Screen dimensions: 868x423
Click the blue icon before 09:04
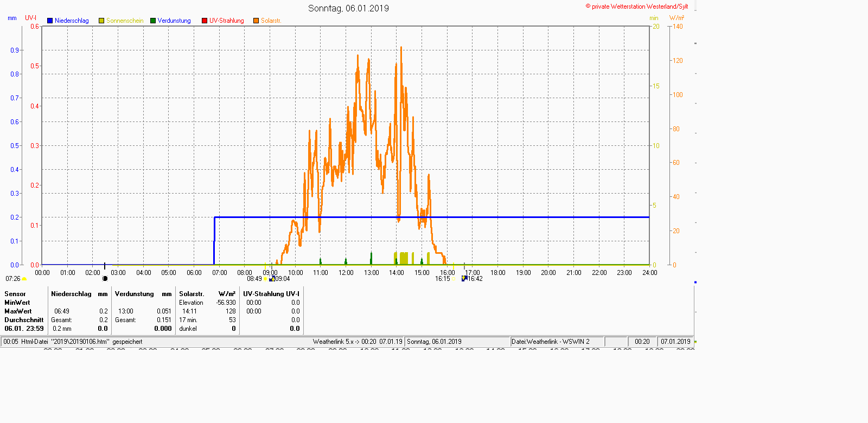[272, 279]
